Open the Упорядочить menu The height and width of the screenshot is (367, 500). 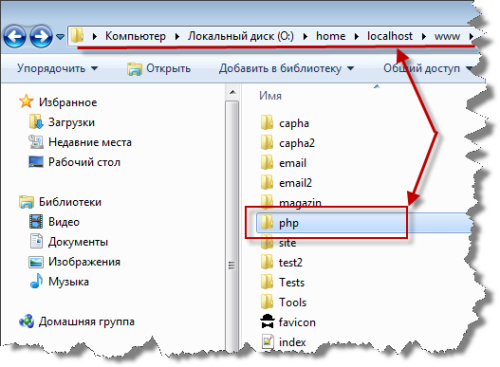(x=57, y=68)
